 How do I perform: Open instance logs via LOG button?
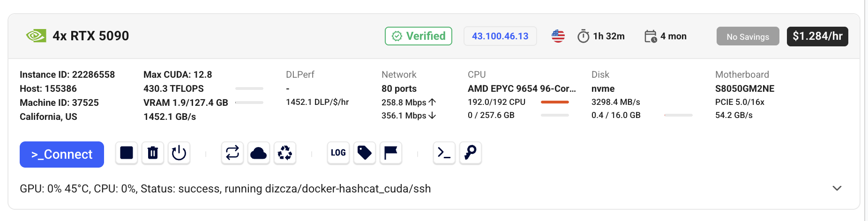point(338,153)
